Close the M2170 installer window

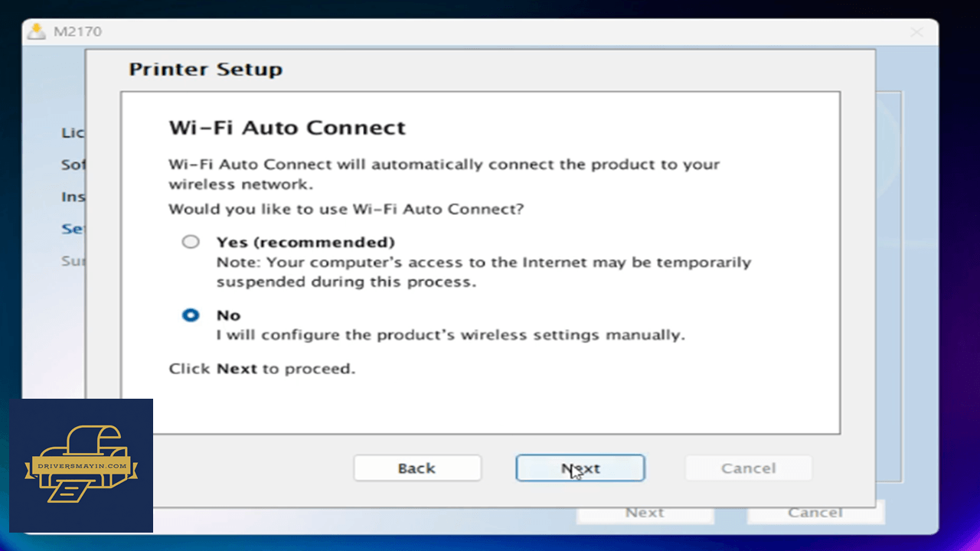916,32
